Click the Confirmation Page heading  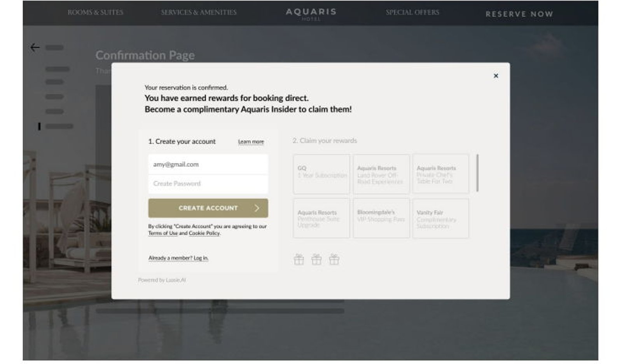[145, 55]
